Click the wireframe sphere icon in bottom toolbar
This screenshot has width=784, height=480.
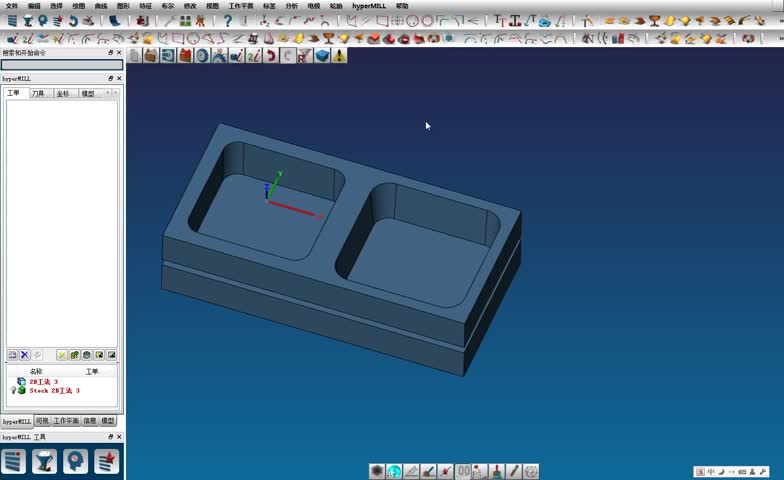[x=531, y=471]
